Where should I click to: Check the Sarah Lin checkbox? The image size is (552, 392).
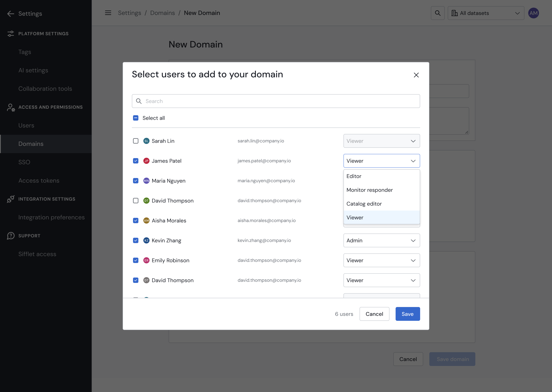coord(136,141)
